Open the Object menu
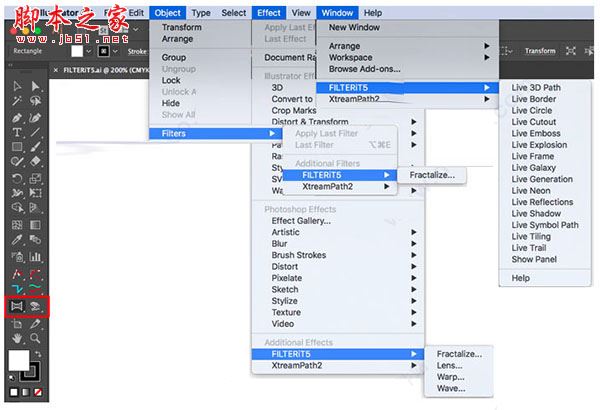Image resolution: width=600 pixels, height=410 pixels. [168, 13]
